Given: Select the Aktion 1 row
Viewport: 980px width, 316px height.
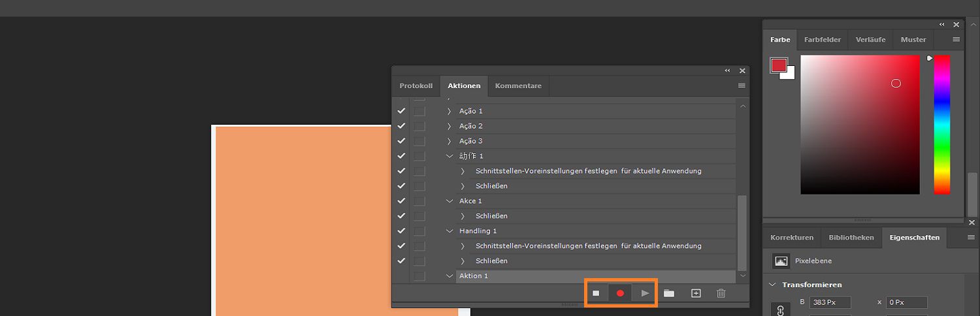Looking at the screenshot, I should (x=595, y=276).
